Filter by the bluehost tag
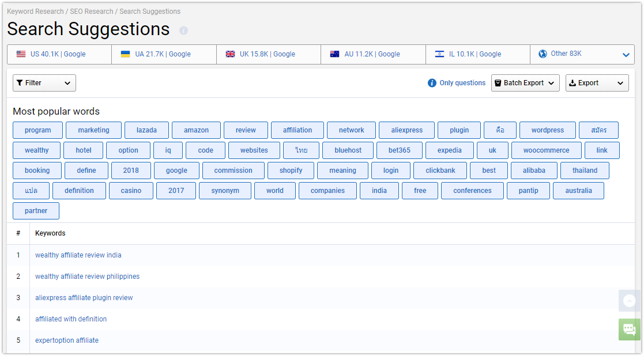This screenshot has height=356, width=644. pos(348,150)
